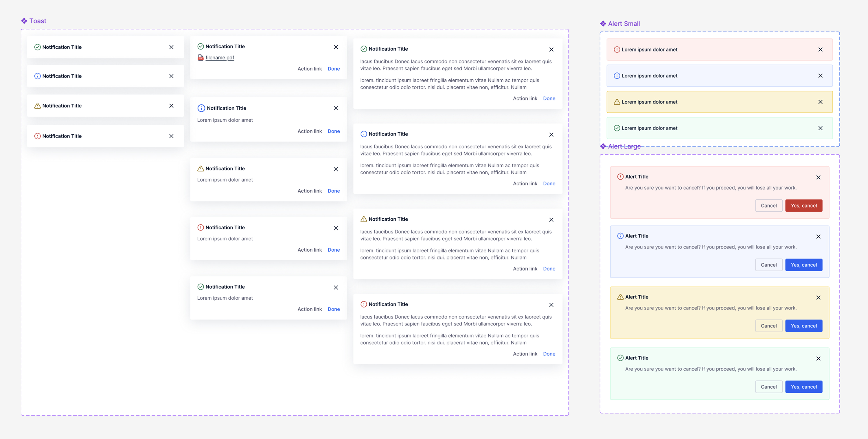Click the error icon in the compact red toast

tap(37, 136)
